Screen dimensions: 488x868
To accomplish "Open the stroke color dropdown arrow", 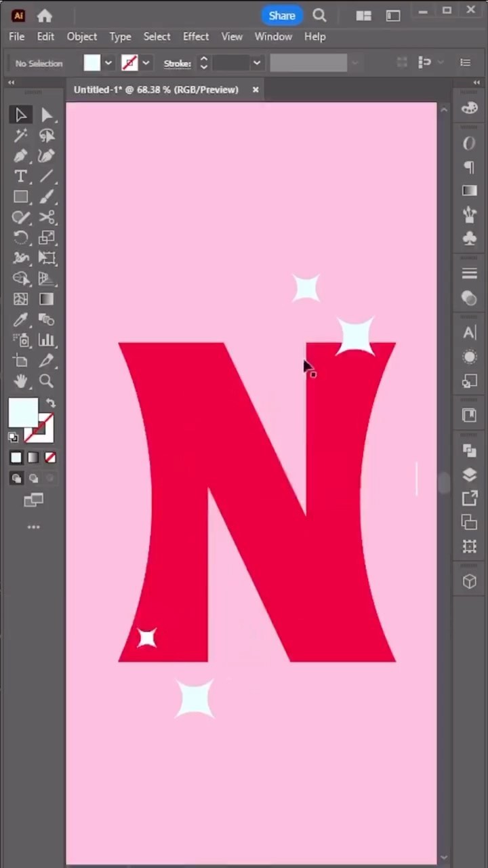I will pos(146,63).
